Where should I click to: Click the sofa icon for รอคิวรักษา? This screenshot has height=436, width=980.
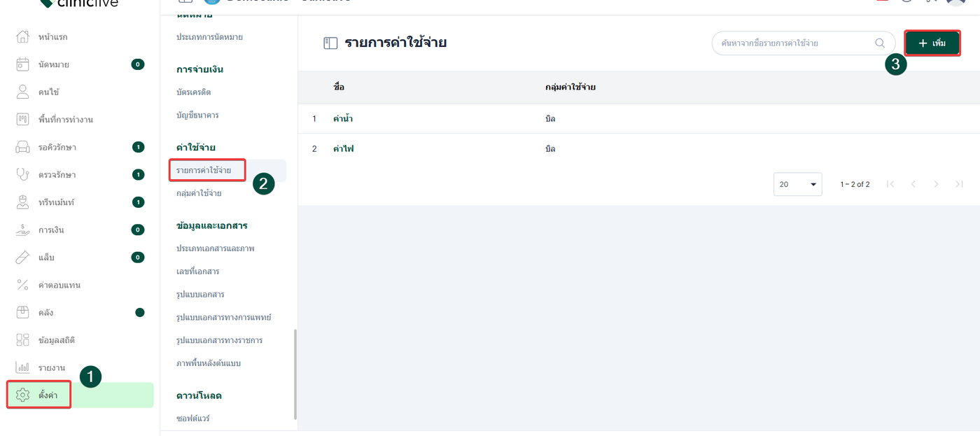(x=22, y=147)
